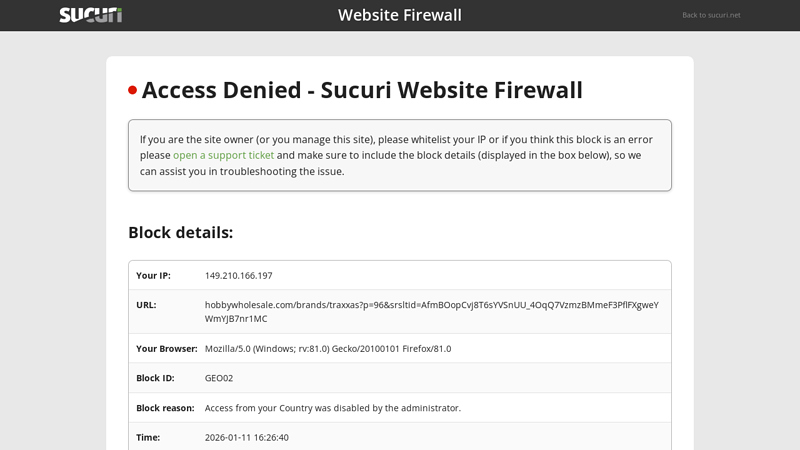800x450 pixels.
Task: Click the country block reason text
Action: click(x=332, y=408)
